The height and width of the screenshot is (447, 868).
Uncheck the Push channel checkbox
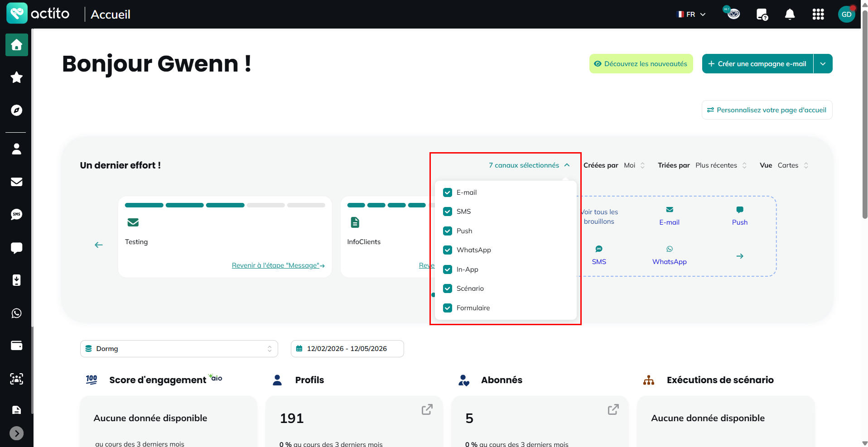pyautogui.click(x=448, y=231)
